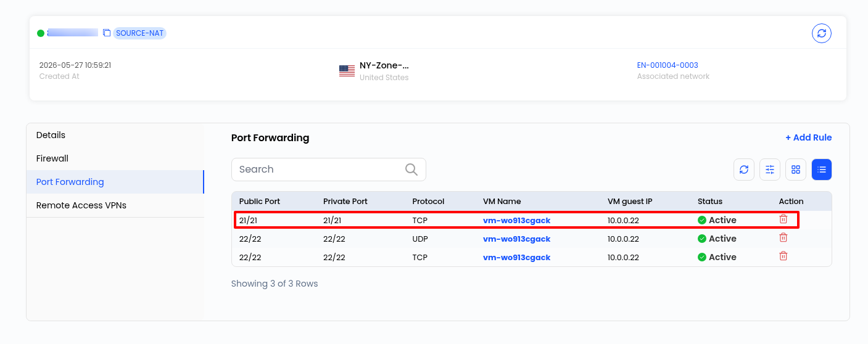Switch to grid card view
The image size is (868, 344).
(x=796, y=170)
